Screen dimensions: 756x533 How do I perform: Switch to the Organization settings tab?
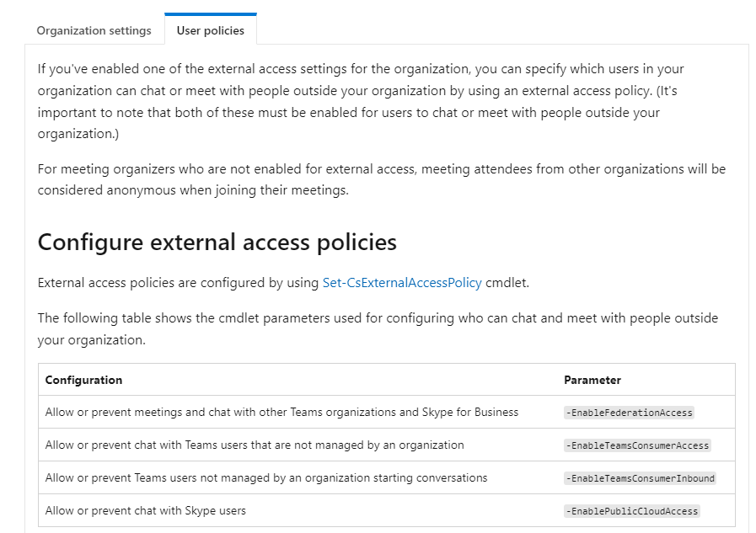(x=94, y=30)
